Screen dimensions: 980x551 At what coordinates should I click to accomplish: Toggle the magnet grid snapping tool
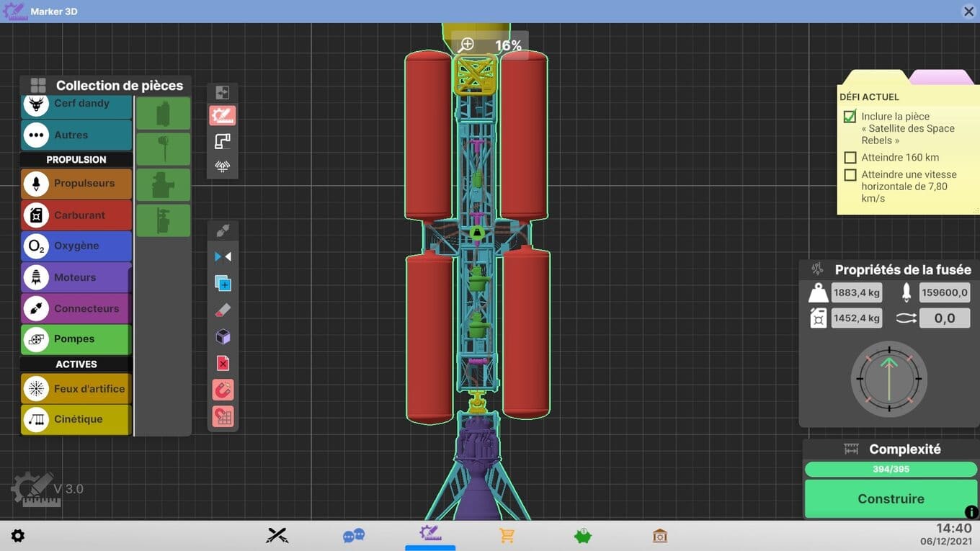pos(223,417)
